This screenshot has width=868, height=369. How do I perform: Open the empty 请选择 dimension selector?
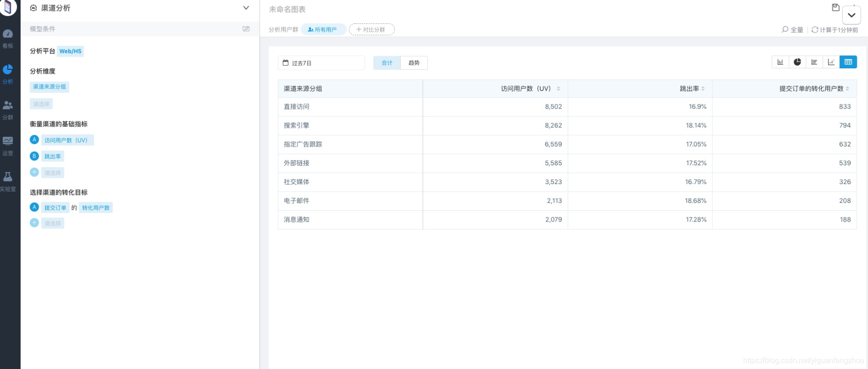[x=41, y=104]
